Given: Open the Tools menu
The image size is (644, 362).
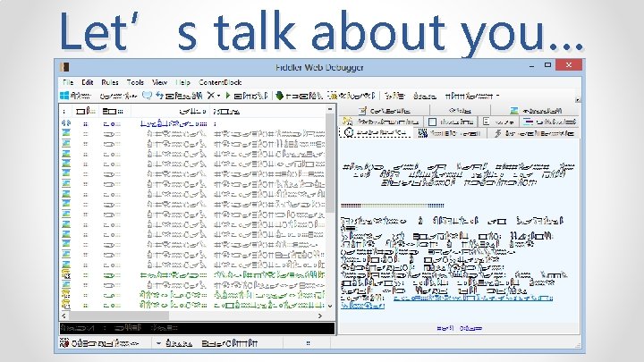Looking at the screenshot, I should (135, 82).
